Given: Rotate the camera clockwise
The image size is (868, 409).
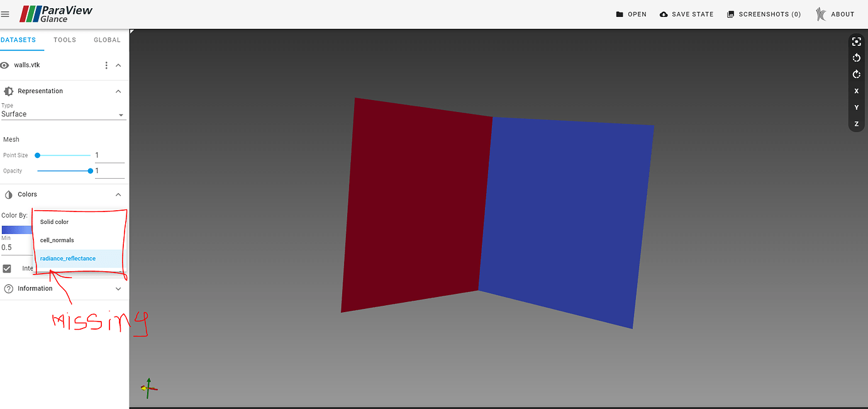Looking at the screenshot, I should pyautogui.click(x=856, y=74).
